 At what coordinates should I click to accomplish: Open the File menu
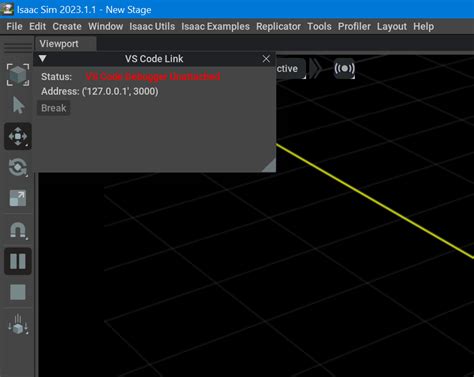14,26
